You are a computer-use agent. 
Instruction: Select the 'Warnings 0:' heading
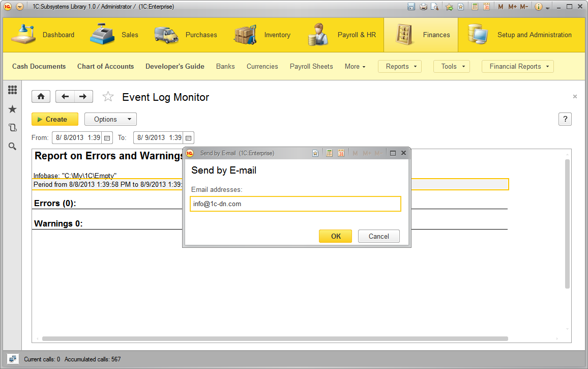(x=58, y=224)
